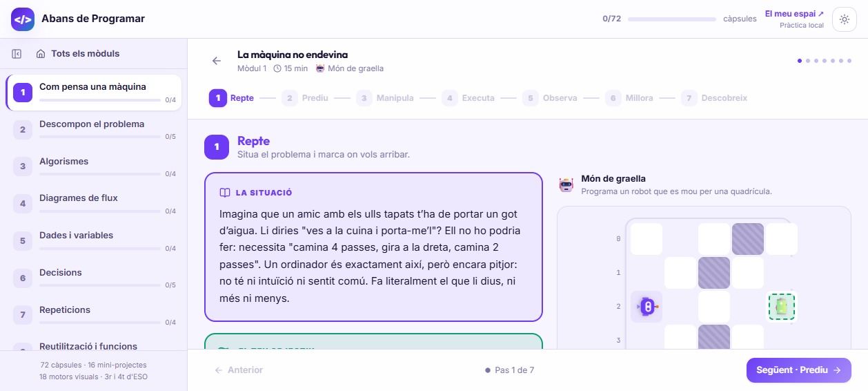The width and height of the screenshot is (868, 391).
Task: Select module 5 Dades i variables
Action: tap(94, 241)
